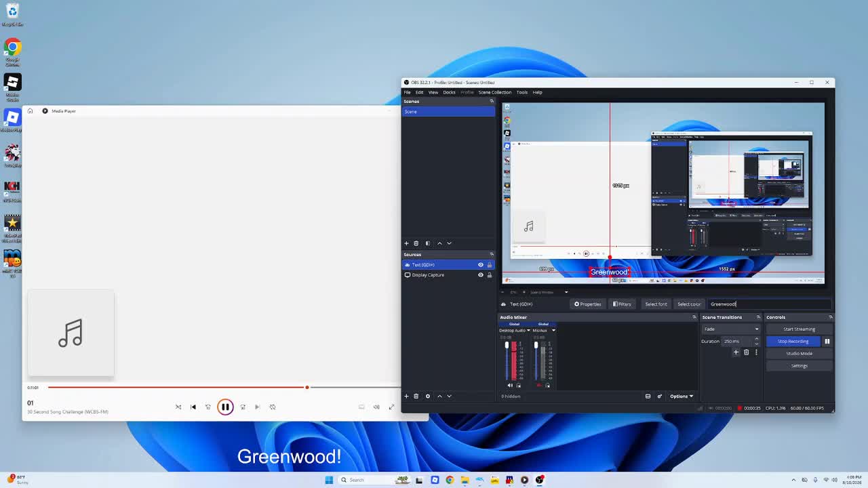Go to previous track in Media Player
This screenshot has height=488, width=868.
[x=193, y=407]
